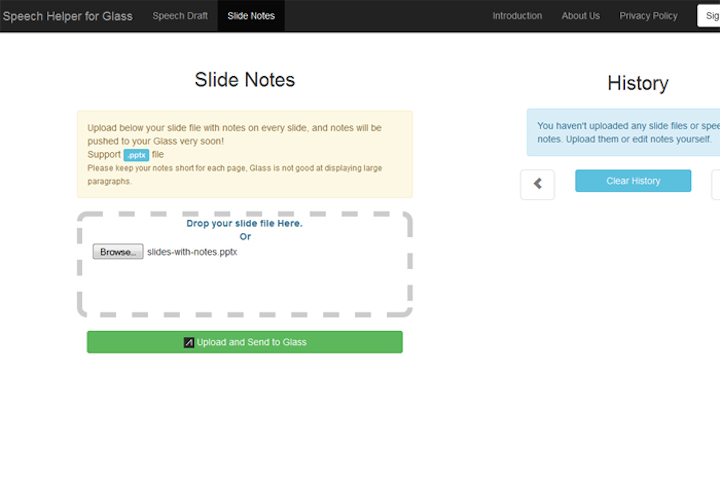Click the selected slides-with-notes.pptx file name
The image size is (720, 480).
192,252
